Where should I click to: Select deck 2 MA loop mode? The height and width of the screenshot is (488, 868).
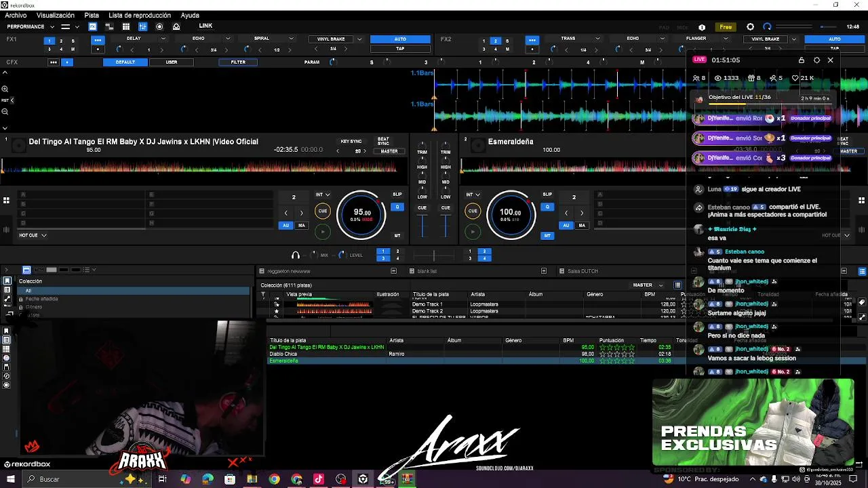point(582,225)
